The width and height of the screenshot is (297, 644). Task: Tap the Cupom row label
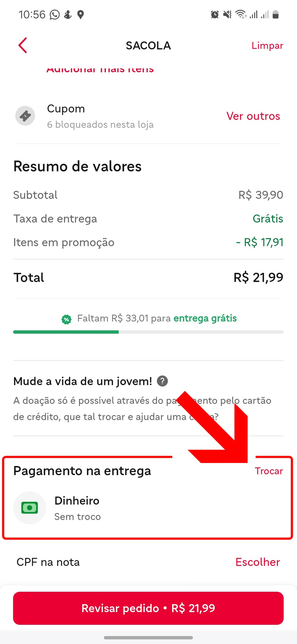pyautogui.click(x=66, y=109)
